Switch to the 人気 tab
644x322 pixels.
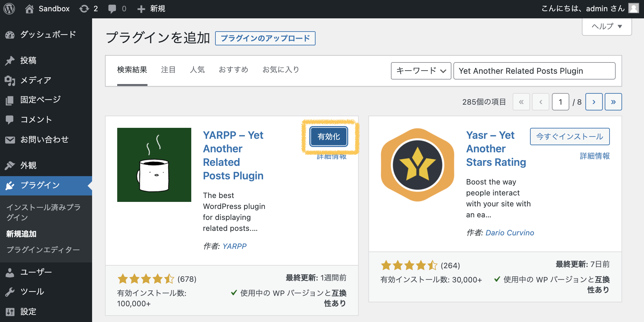click(197, 70)
